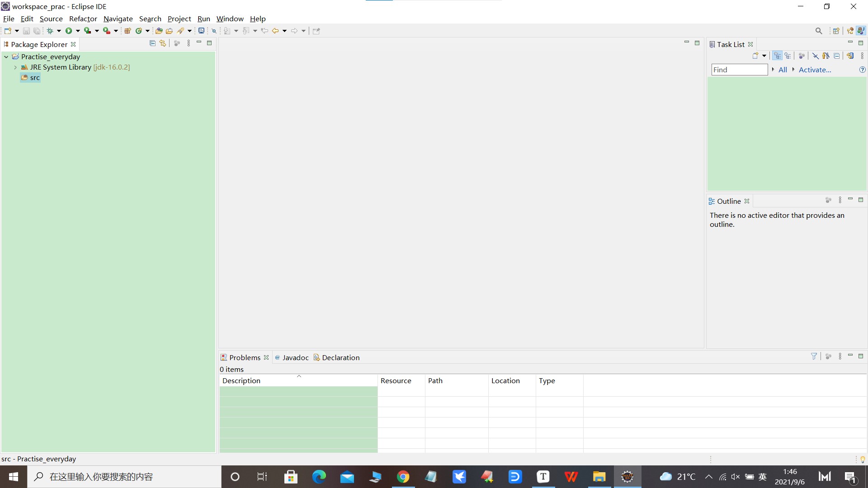
Task: Click the toolbar magnifier search icon
Action: (x=818, y=31)
